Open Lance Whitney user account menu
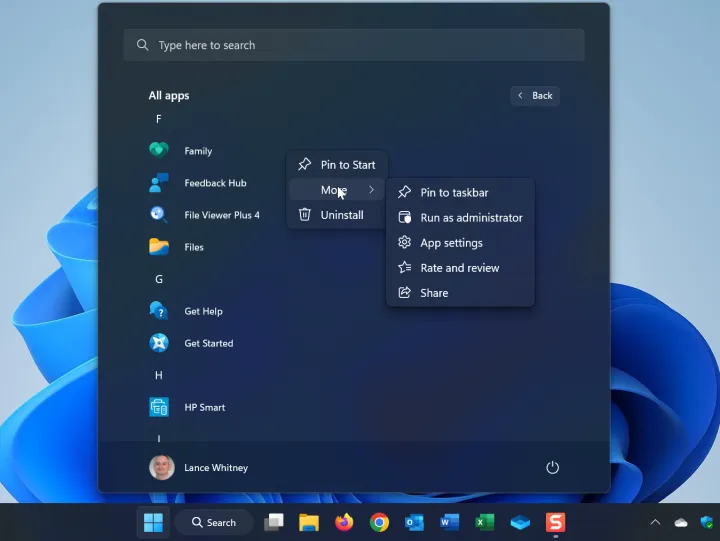720x541 pixels. click(x=199, y=468)
